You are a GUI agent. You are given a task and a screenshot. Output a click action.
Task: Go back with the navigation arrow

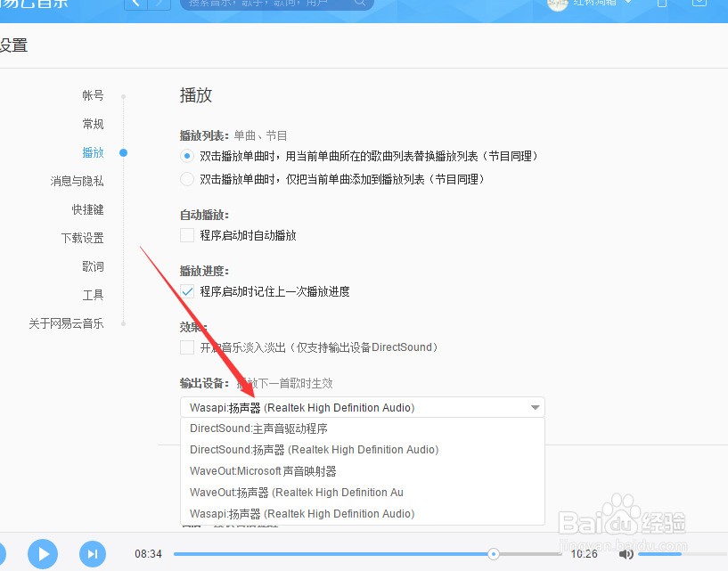click(x=136, y=4)
